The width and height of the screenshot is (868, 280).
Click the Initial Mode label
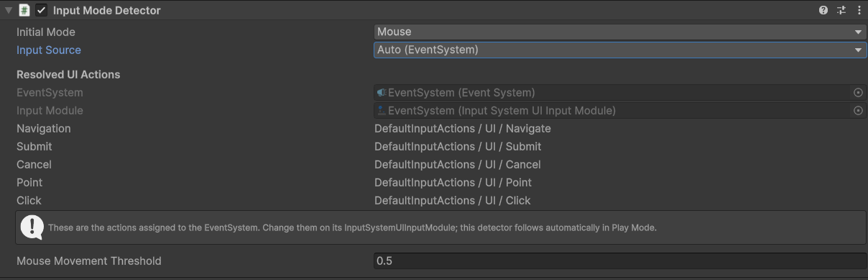46,32
